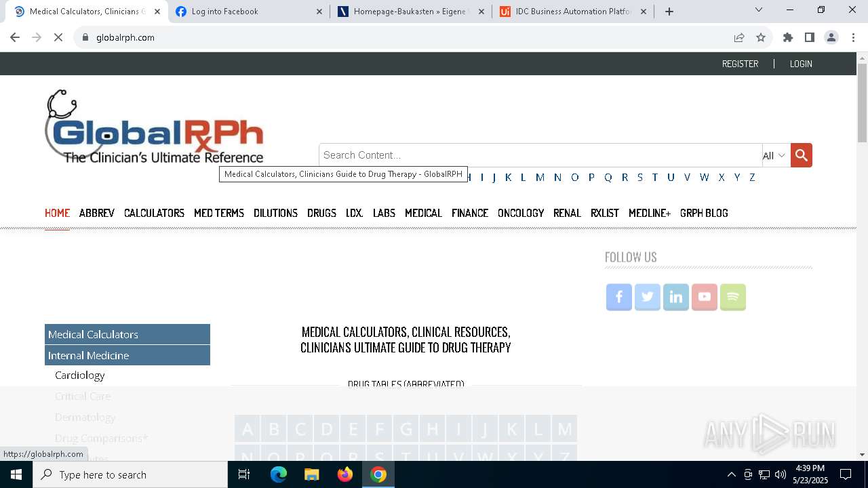Image resolution: width=868 pixels, height=488 pixels.
Task: Stop loading the page
Action: click(x=58, y=37)
